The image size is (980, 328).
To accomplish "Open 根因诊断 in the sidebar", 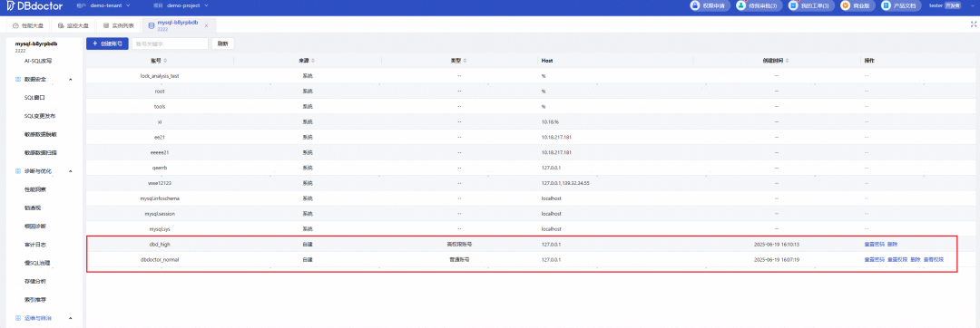I will pyautogui.click(x=35, y=226).
